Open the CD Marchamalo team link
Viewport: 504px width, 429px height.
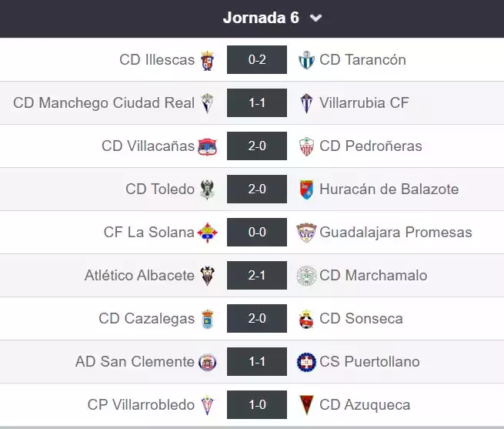[373, 276]
